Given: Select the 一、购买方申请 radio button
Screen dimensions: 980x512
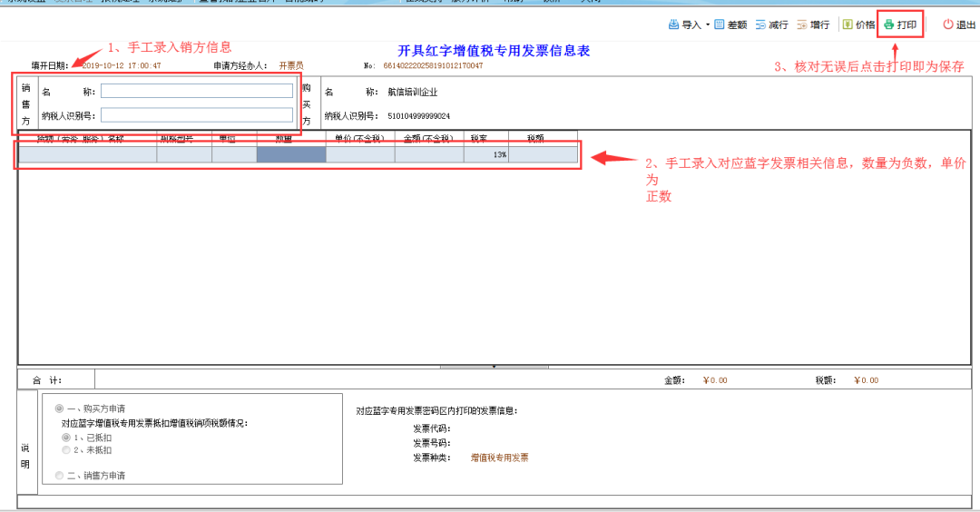Looking at the screenshot, I should tap(60, 409).
